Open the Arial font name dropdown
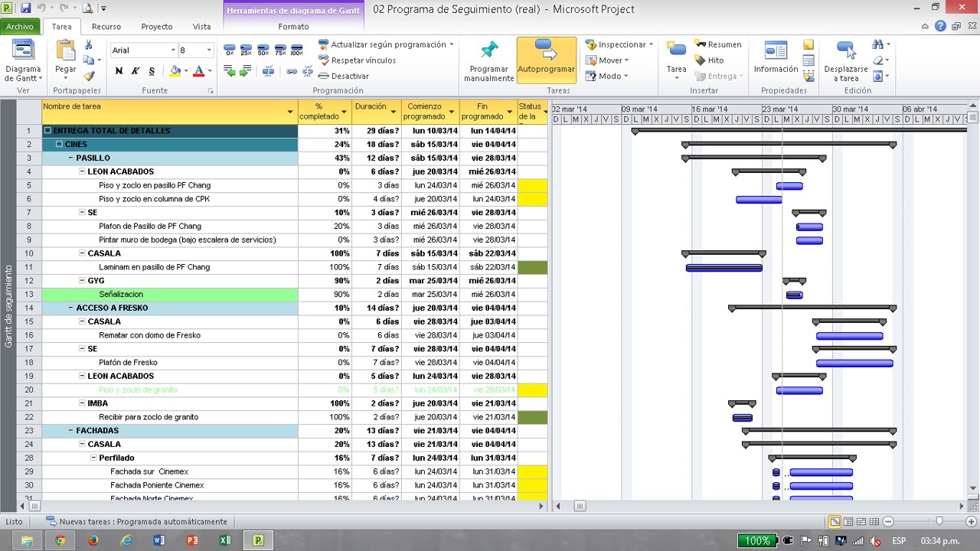 tap(172, 51)
